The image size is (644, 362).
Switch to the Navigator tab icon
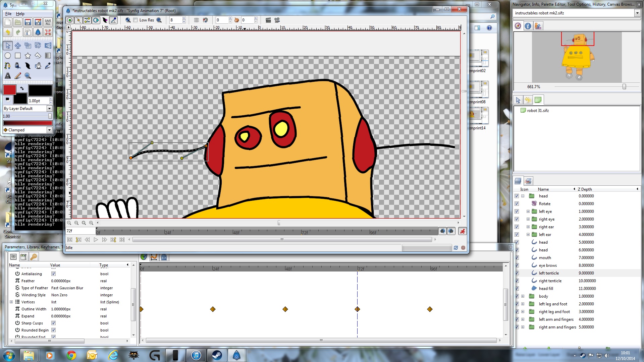tap(518, 26)
